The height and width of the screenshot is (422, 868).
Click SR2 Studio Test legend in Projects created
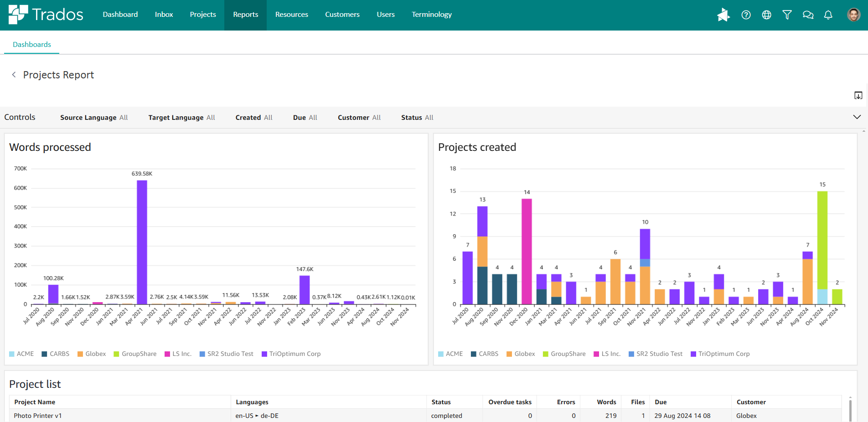pos(656,354)
